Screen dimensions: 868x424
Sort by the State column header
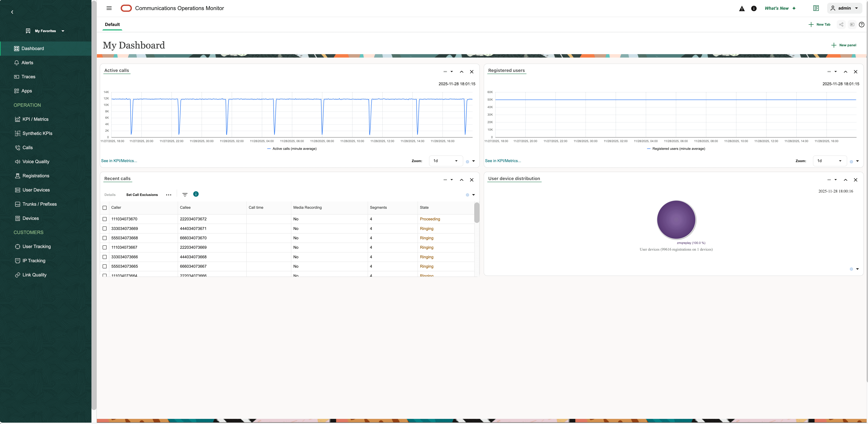pos(445,208)
